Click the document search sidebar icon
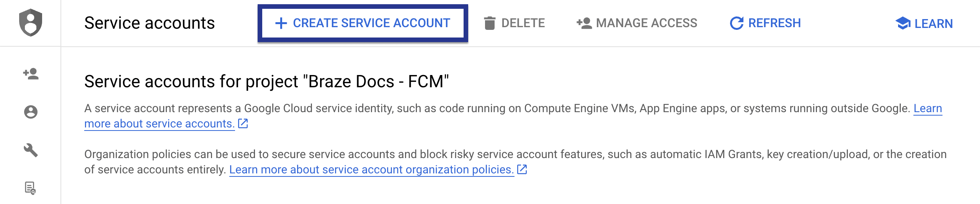Screen dimensions: 980x204 pyautogui.click(x=30, y=188)
